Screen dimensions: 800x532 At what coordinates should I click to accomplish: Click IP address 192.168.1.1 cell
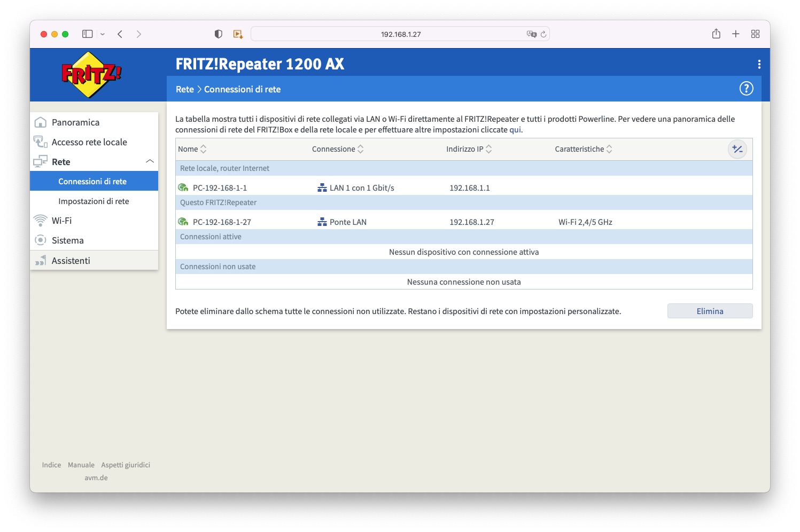click(x=470, y=188)
